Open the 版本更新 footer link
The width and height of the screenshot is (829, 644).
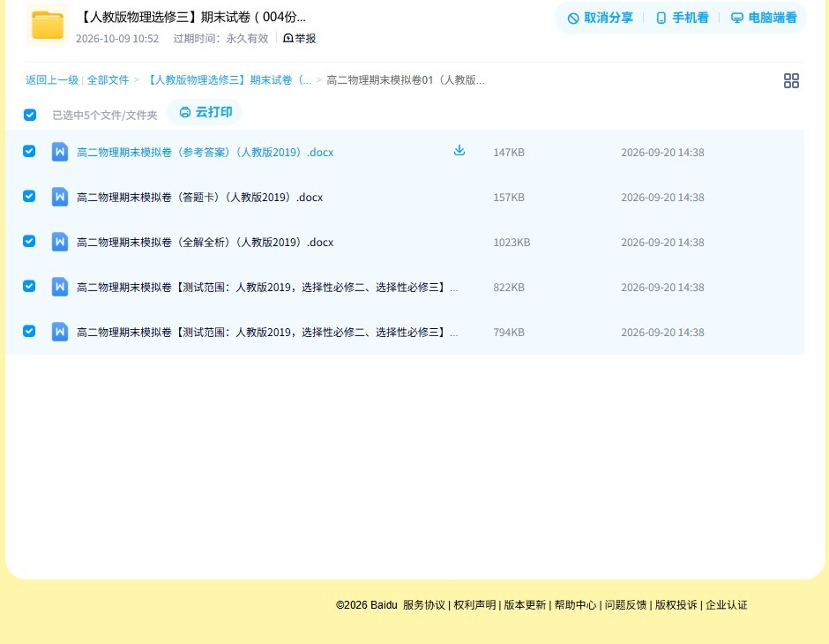525,605
